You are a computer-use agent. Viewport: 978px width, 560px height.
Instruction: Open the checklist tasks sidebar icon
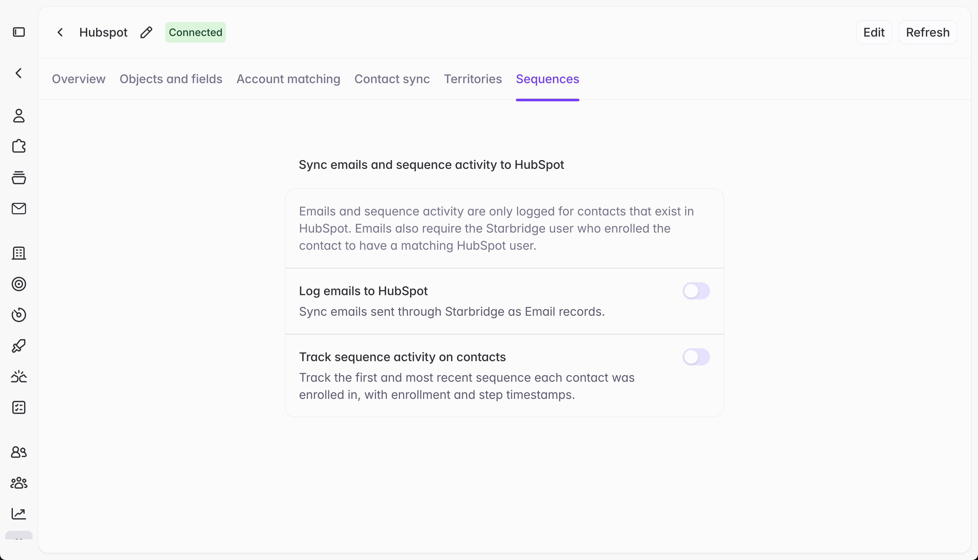tap(19, 407)
